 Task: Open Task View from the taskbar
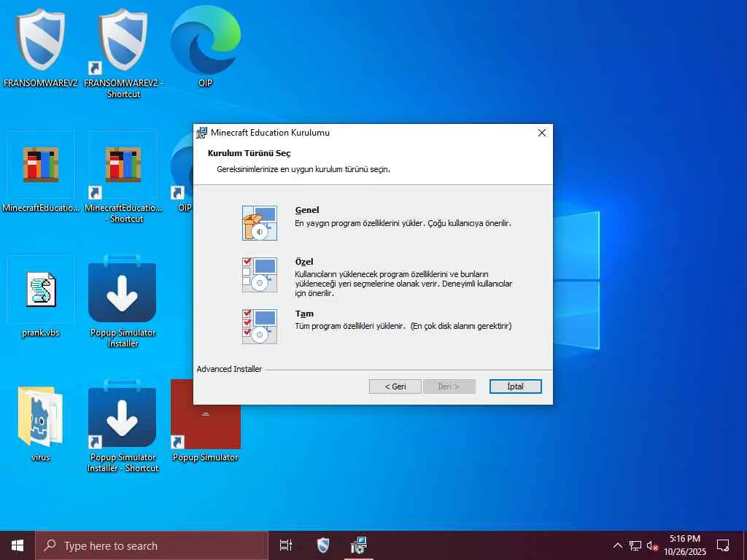coord(286,545)
